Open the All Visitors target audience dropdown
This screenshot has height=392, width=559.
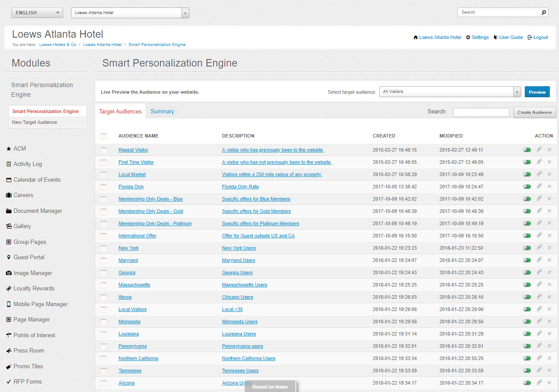tap(450, 92)
